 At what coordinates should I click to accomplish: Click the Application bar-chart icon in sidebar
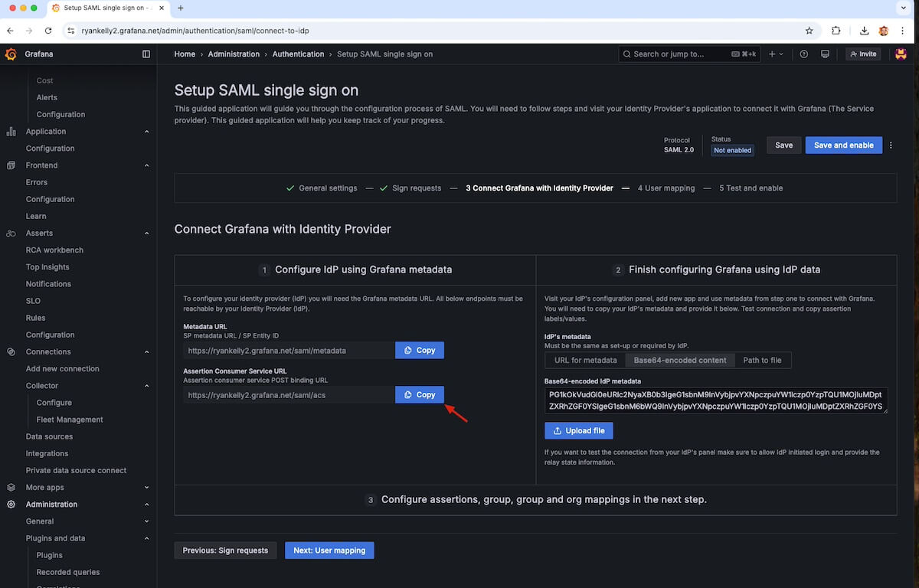(x=11, y=132)
